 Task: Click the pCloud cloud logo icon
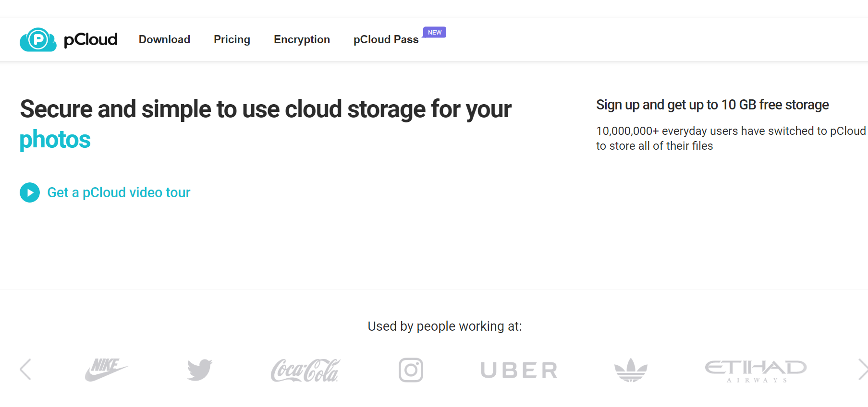coord(38,39)
